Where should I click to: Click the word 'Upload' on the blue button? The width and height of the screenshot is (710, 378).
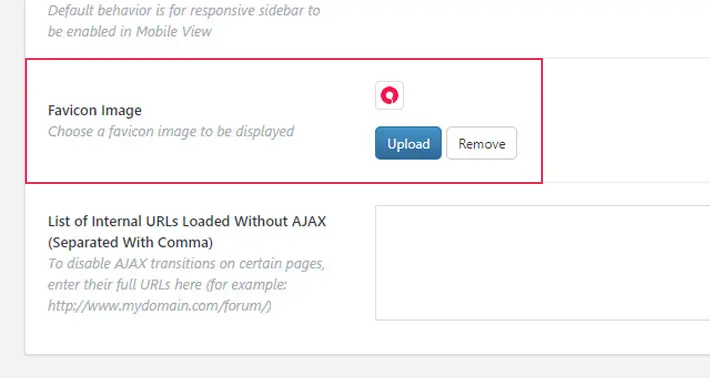pos(408,144)
